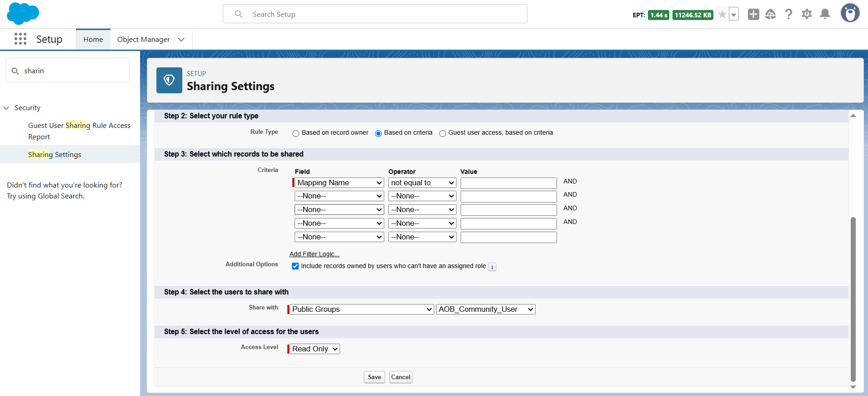Switch to the Home tab

coord(93,40)
